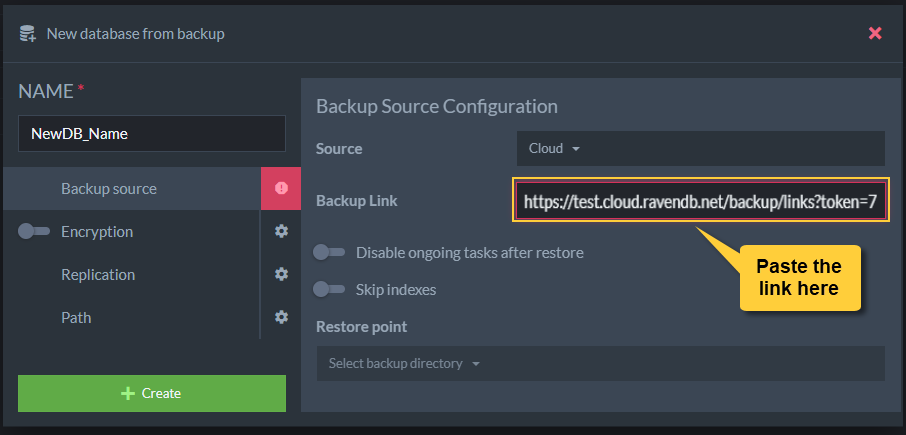Select the Backup source section

pyautogui.click(x=132, y=189)
